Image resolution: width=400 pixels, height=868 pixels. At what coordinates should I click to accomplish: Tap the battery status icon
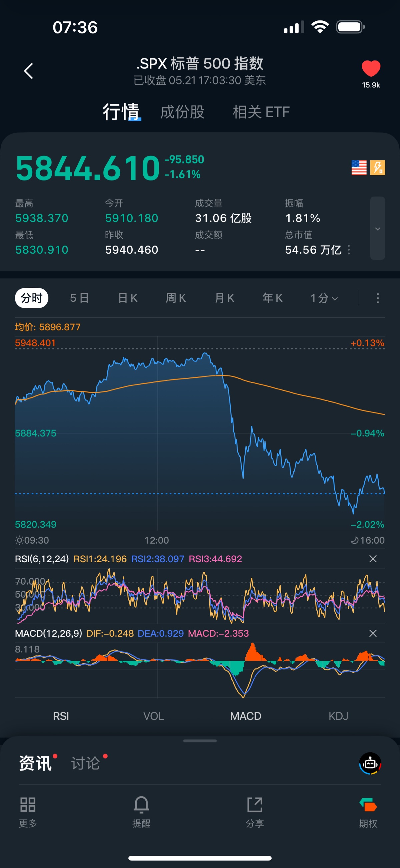coord(350,27)
